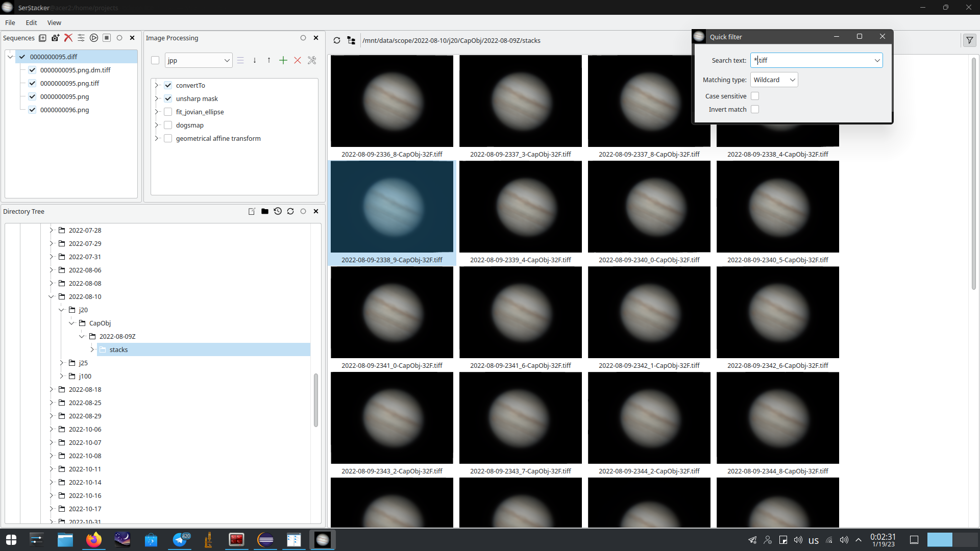This screenshot has width=980, height=551.
Task: Click the float circle icon of Sequences panel
Action: (119, 38)
